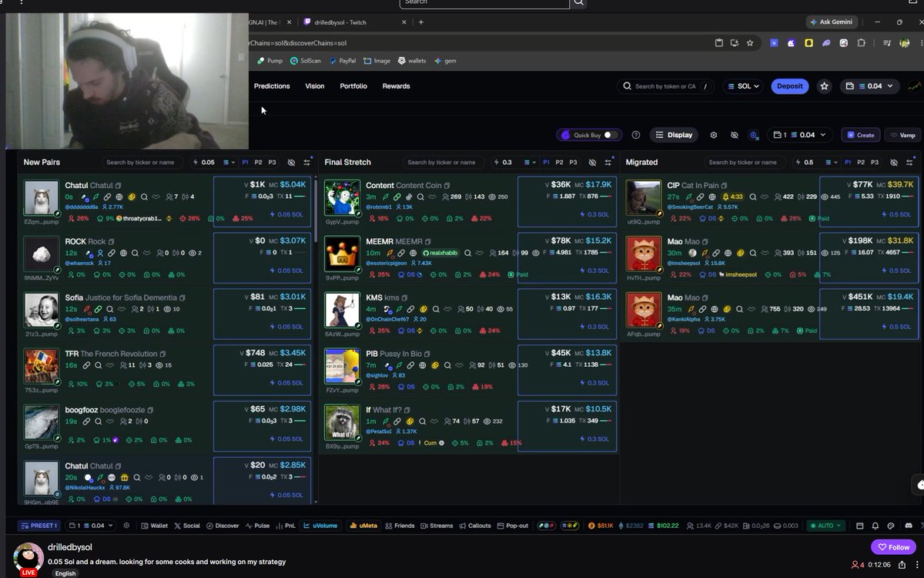Expand the wallet selector showing 1 and 0.04
Image resolution: width=924 pixels, height=578 pixels.
pyautogui.click(x=801, y=135)
